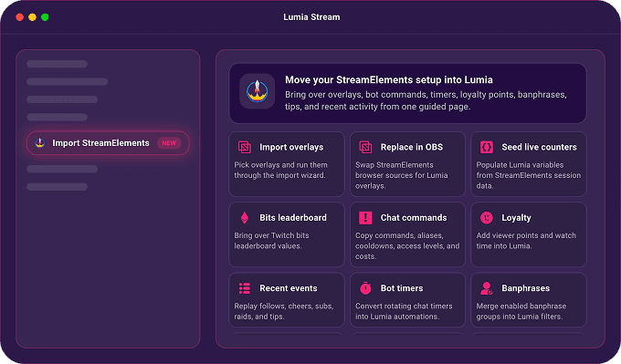The height and width of the screenshot is (364, 621).
Task: Select the Seed live counters title
Action: 539,147
